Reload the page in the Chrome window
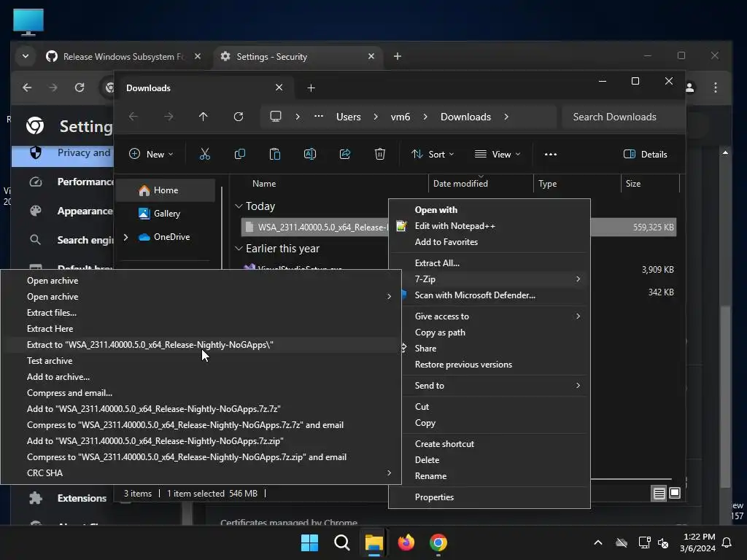 pyautogui.click(x=80, y=87)
